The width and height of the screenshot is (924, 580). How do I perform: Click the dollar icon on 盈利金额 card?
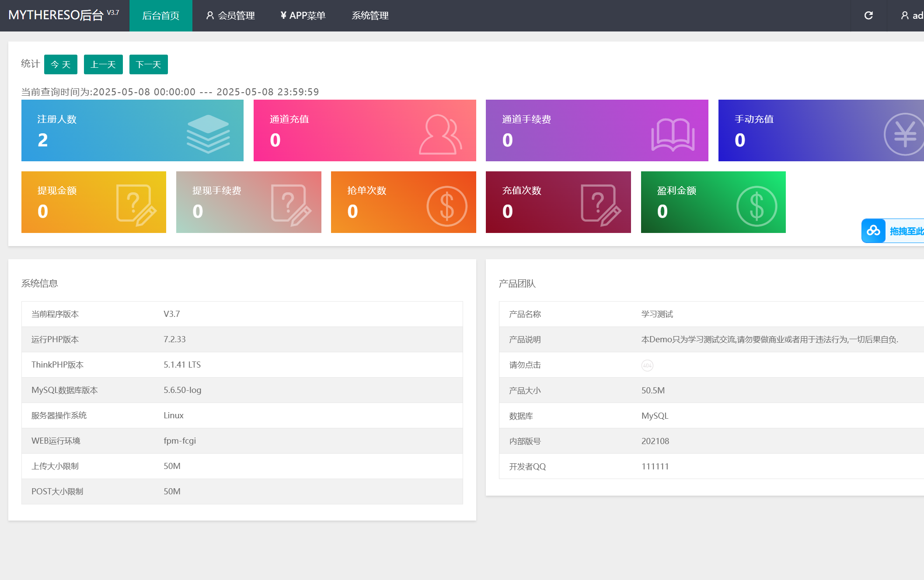[x=757, y=206]
